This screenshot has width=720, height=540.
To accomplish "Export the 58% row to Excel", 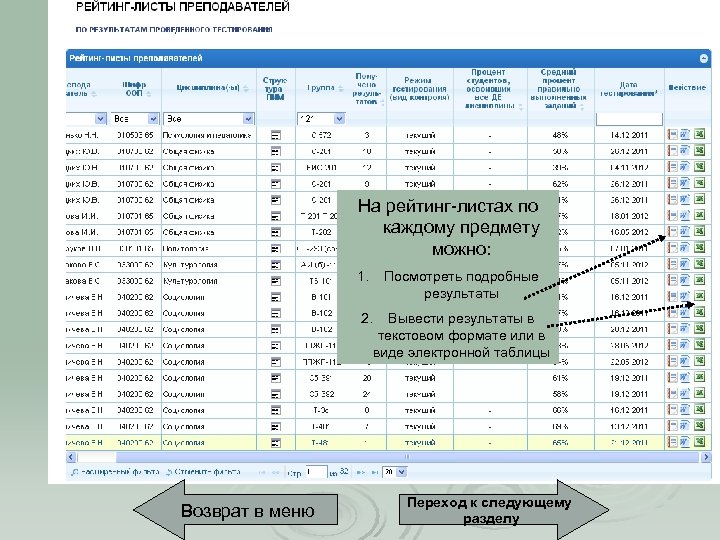I will click(699, 394).
